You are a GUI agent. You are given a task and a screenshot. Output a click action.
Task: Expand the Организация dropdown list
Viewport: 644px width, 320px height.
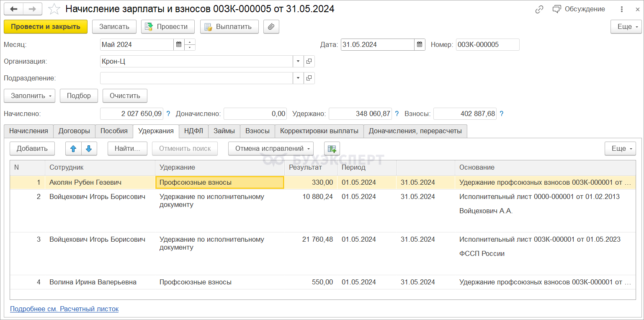tap(298, 62)
